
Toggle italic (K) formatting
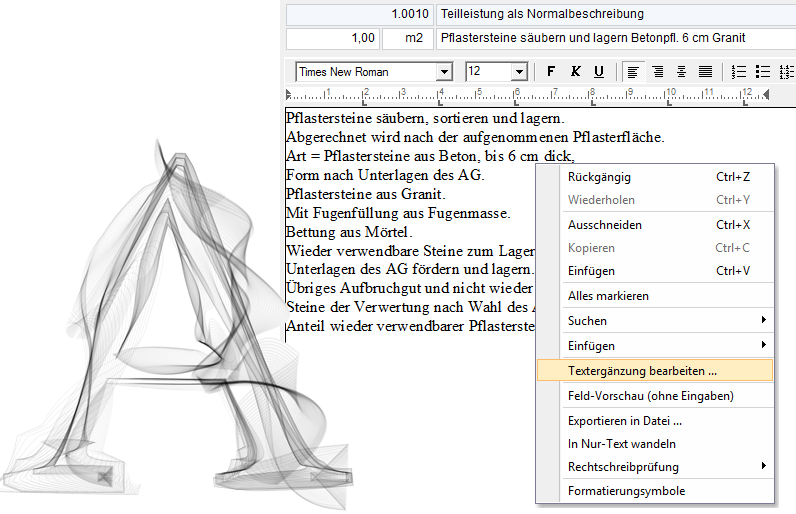coord(575,72)
